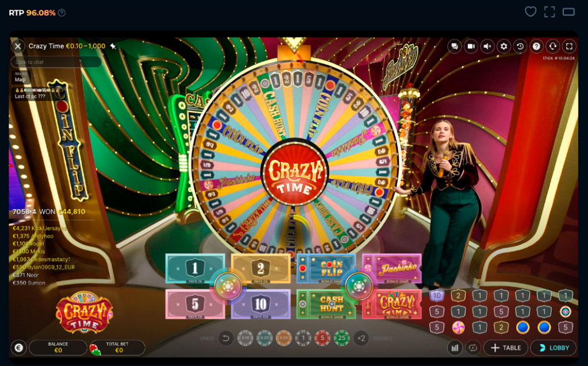Open the Lobby menu

click(x=554, y=348)
